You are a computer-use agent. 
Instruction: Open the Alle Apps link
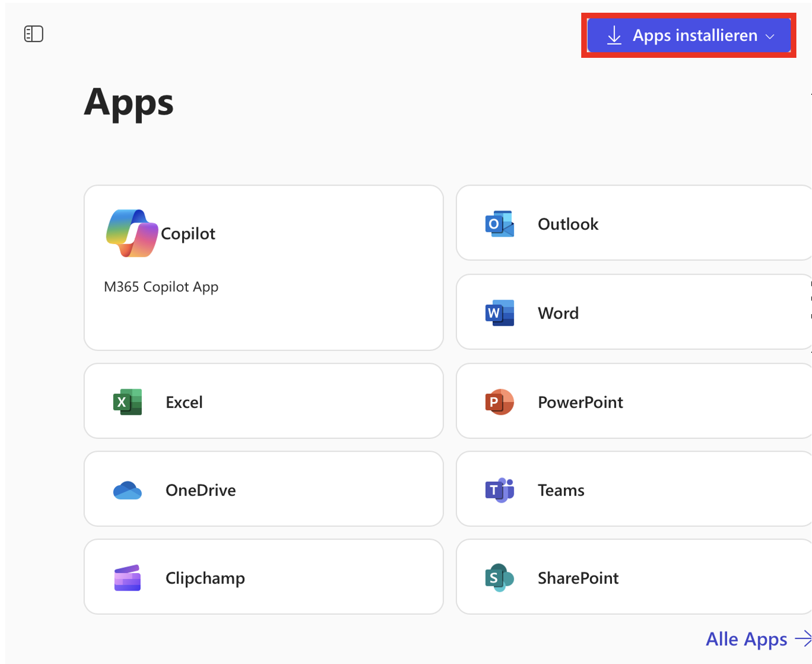coord(746,639)
